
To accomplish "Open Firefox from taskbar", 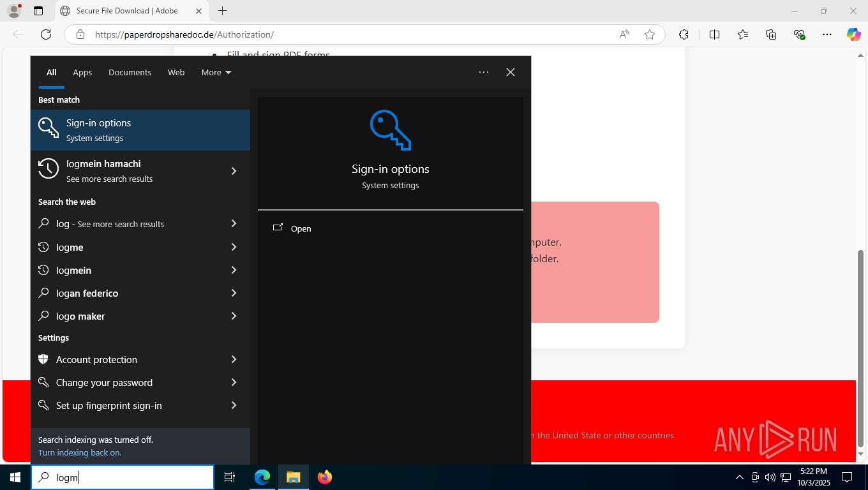I will (x=324, y=477).
